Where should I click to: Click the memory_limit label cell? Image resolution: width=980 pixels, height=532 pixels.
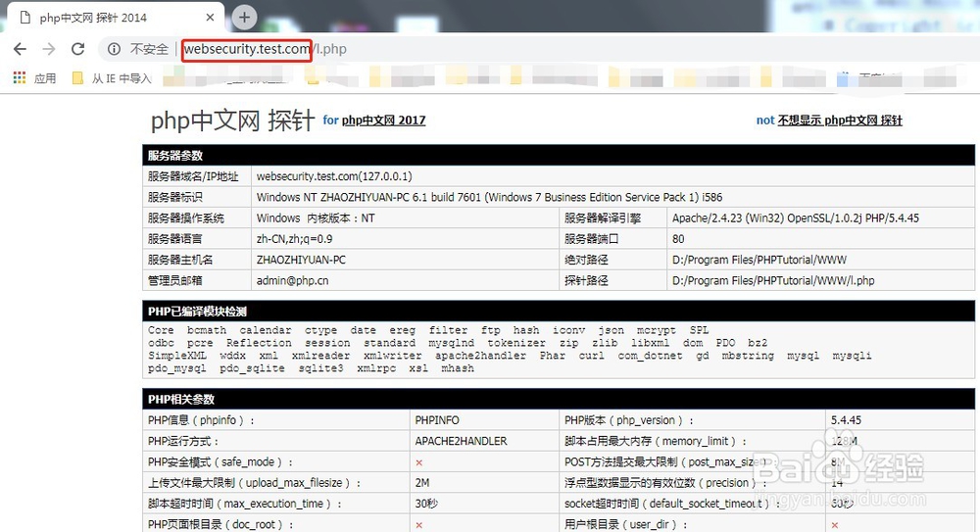point(692,441)
